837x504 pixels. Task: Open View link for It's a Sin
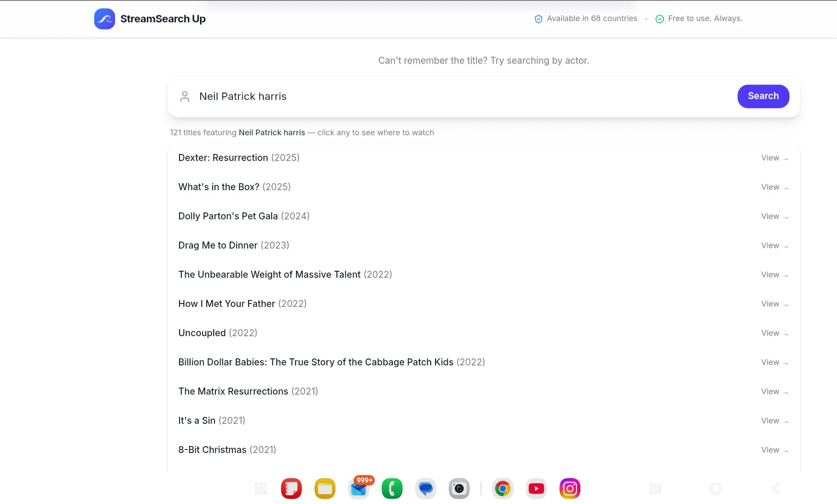(x=775, y=421)
